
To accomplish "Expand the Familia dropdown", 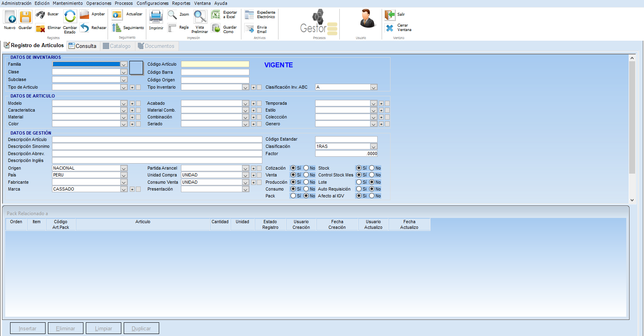I will [x=124, y=64].
